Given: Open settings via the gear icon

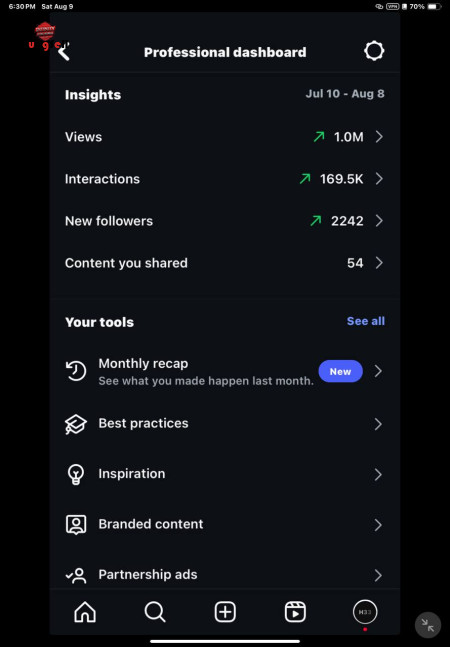Looking at the screenshot, I should click(374, 51).
